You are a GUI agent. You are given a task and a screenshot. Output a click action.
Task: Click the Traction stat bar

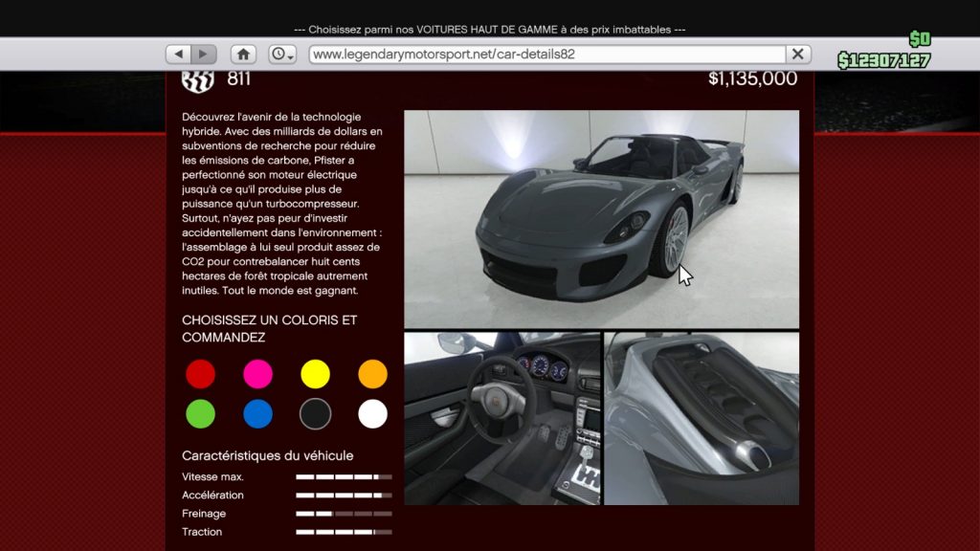click(x=344, y=532)
